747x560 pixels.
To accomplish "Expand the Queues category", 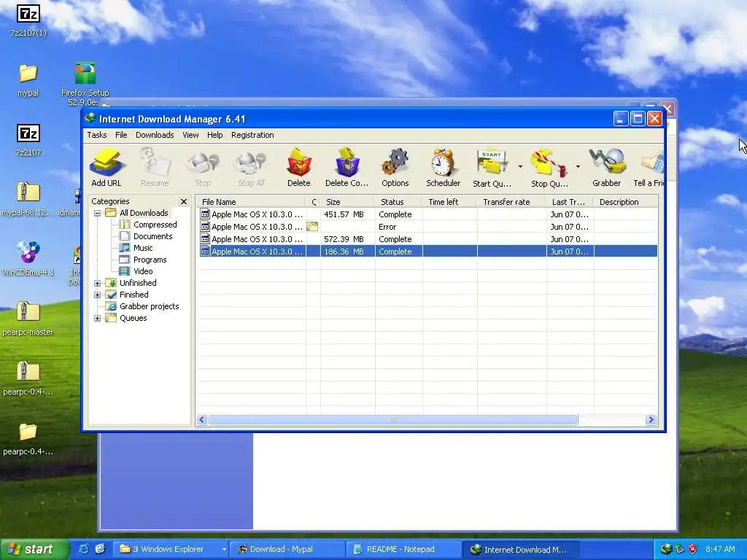I will point(97,318).
